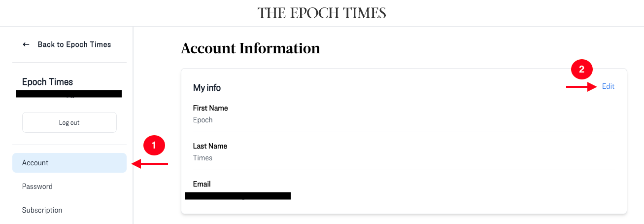The image size is (644, 224).
Task: Click the back arrow icon
Action: (26, 44)
